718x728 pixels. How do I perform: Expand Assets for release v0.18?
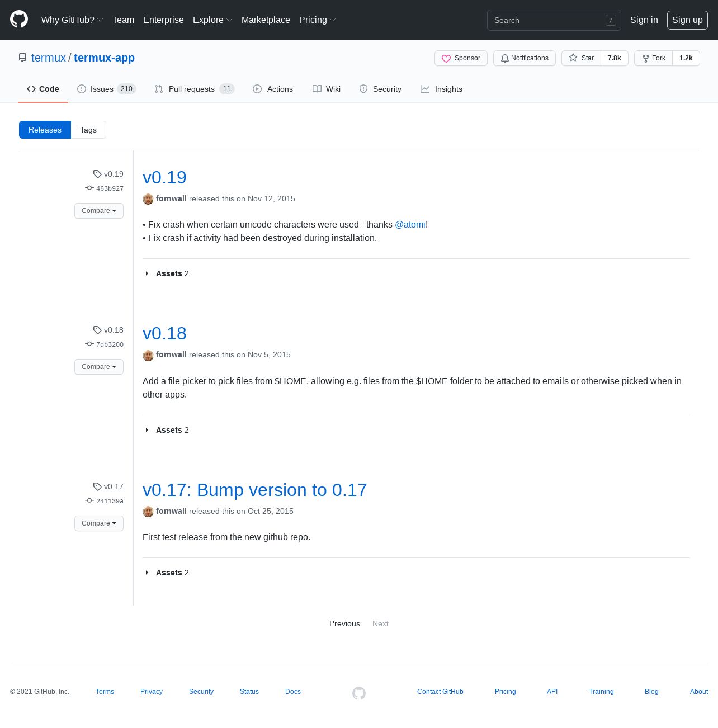tap(167, 430)
